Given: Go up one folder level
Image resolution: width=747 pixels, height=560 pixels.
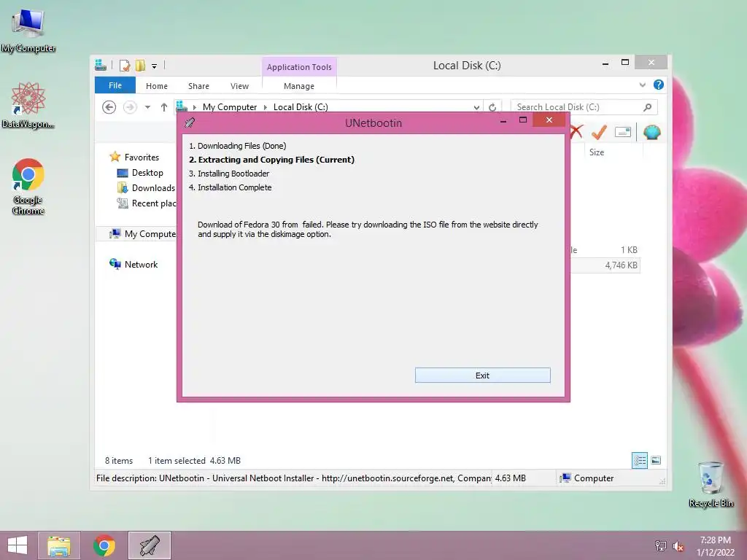Looking at the screenshot, I should pos(164,107).
